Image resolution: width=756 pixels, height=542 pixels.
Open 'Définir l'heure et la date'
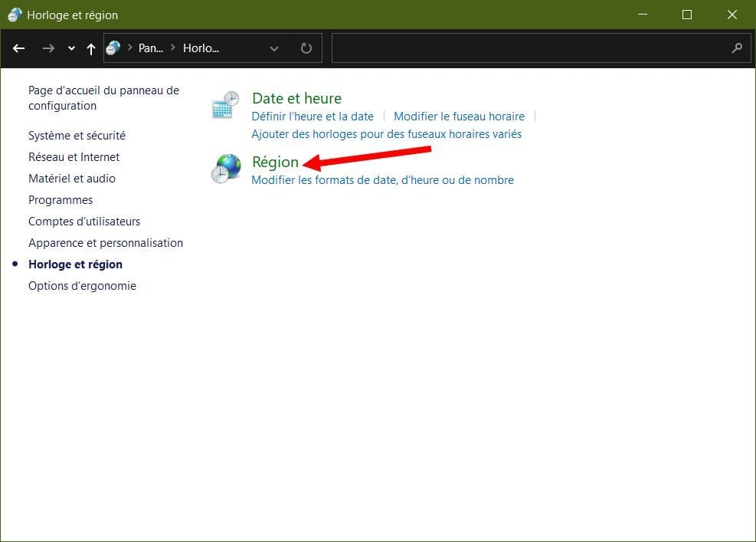click(313, 117)
